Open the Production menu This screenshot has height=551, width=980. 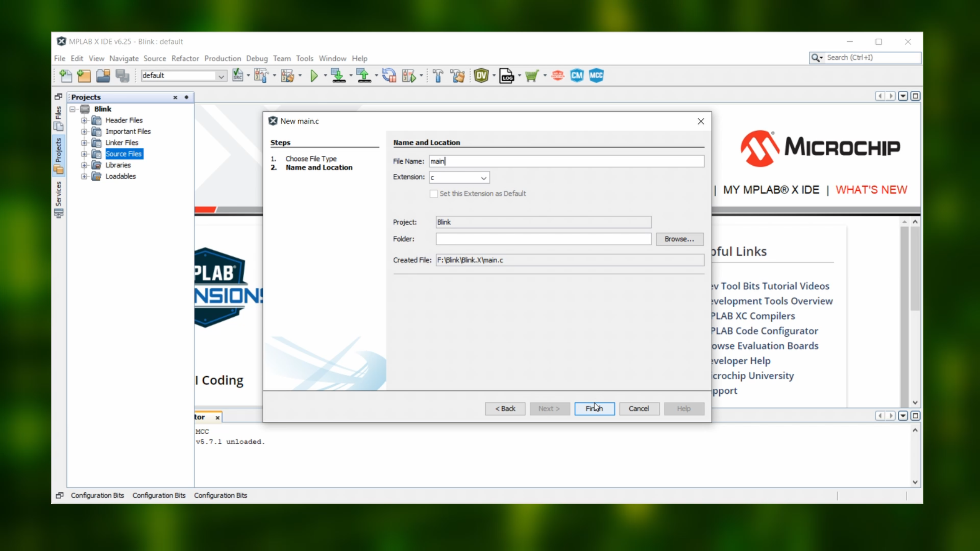click(222, 59)
